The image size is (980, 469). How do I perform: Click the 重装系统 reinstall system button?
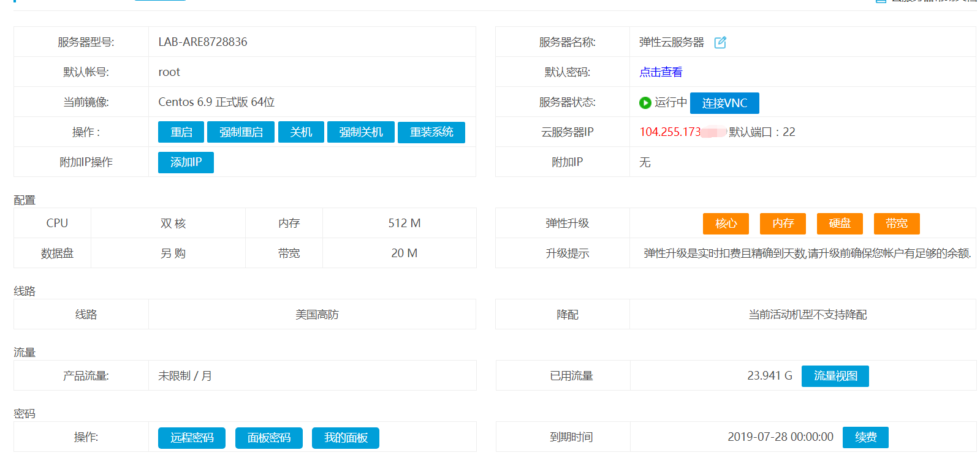tap(431, 132)
